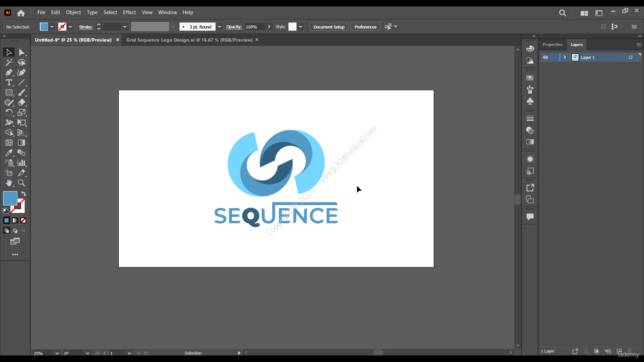Set the color to None
The image size is (644, 362).
[23, 220]
